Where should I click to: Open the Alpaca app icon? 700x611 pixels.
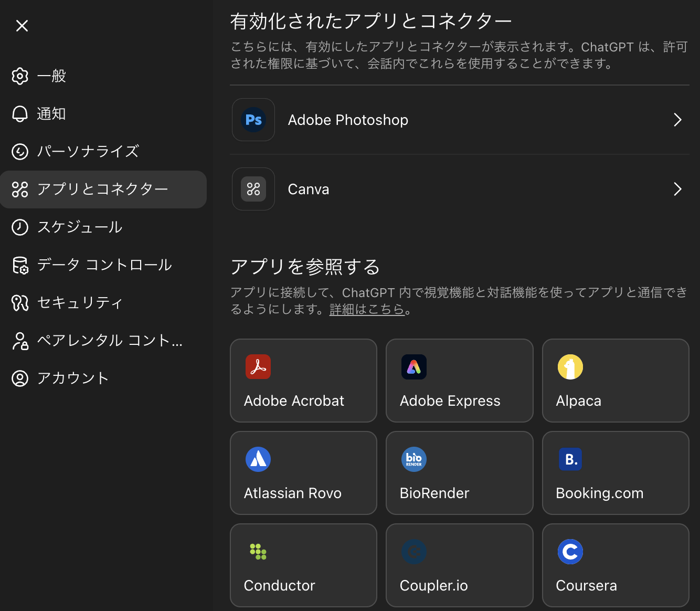click(570, 367)
